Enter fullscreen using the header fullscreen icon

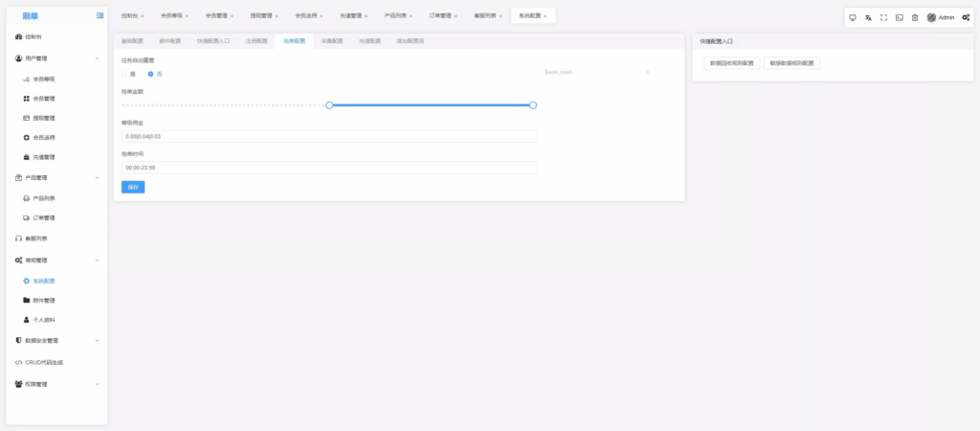point(883,17)
